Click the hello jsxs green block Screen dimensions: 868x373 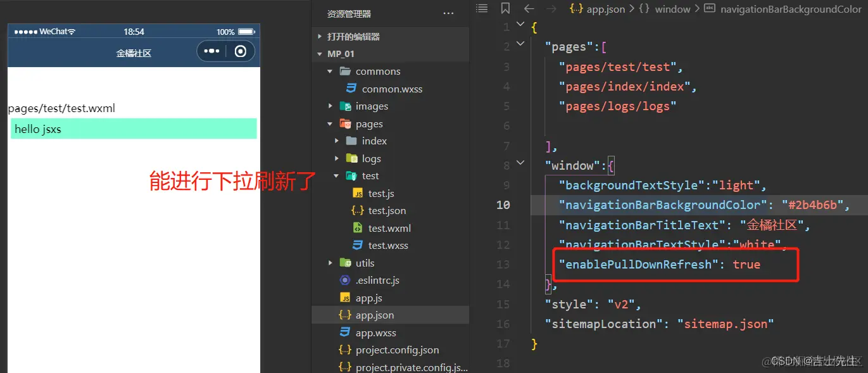134,129
